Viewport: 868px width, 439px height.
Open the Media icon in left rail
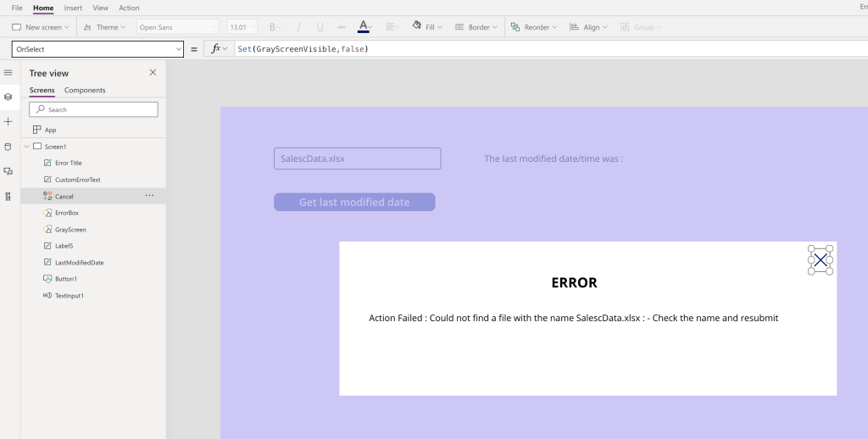click(8, 171)
